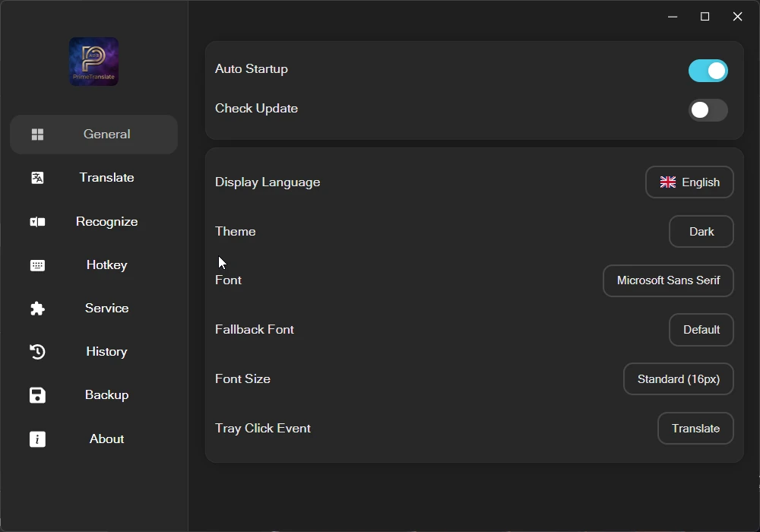Maximize the settings window
Image resolution: width=760 pixels, height=532 pixels.
coord(705,17)
